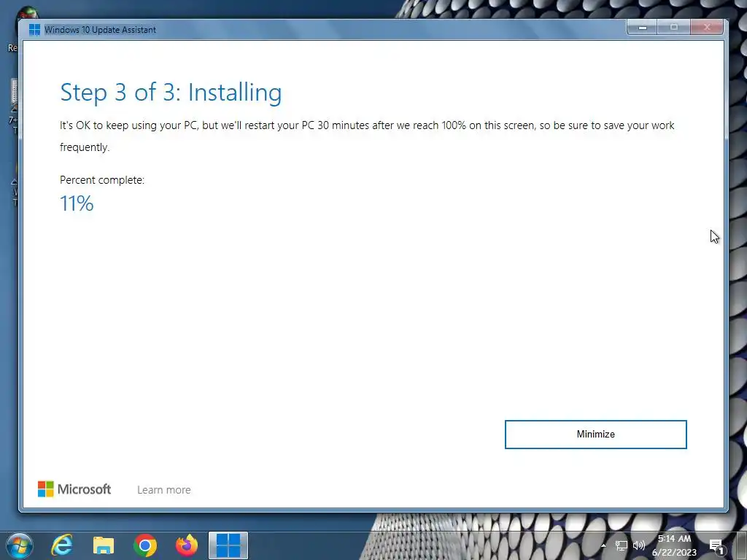Viewport: 747px width, 560px height.
Task: Launch Internet Explorer from the taskbar
Action: 62,545
